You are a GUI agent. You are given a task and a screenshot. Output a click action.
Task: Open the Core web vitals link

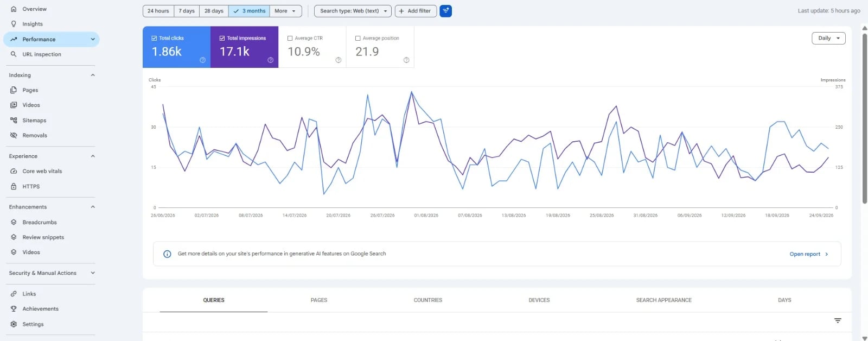point(42,171)
